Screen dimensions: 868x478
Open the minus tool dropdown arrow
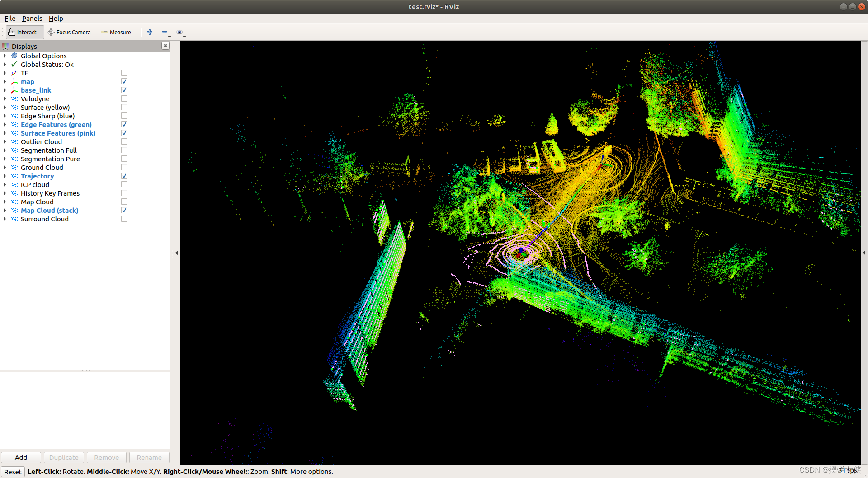(x=170, y=37)
